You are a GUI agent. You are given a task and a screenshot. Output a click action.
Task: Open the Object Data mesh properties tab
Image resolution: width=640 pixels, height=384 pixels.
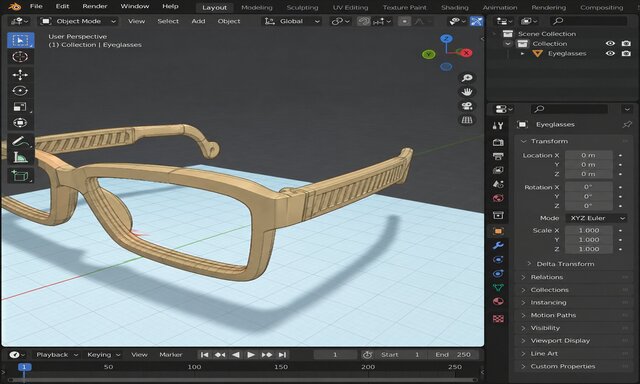click(x=498, y=288)
